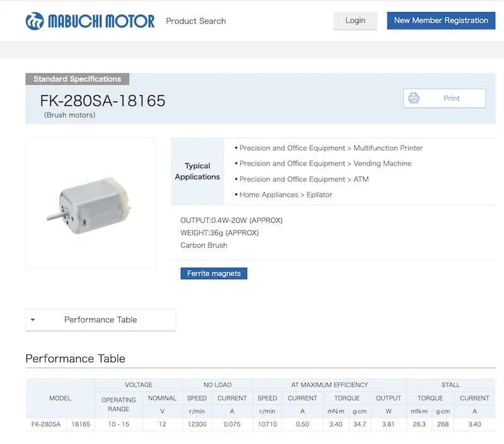Click the Mabuchi Motor logo icon

click(x=35, y=21)
